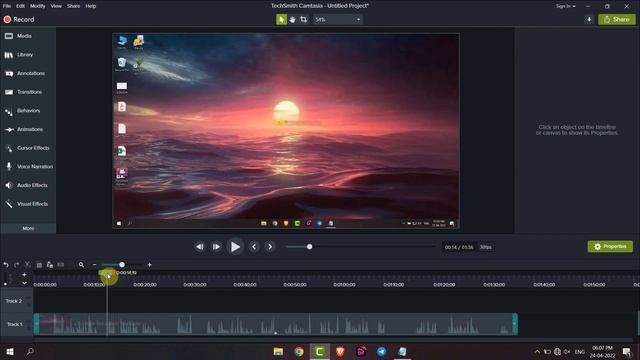Open the Voice Narration panel
The height and width of the screenshot is (360, 640).
(x=28, y=167)
